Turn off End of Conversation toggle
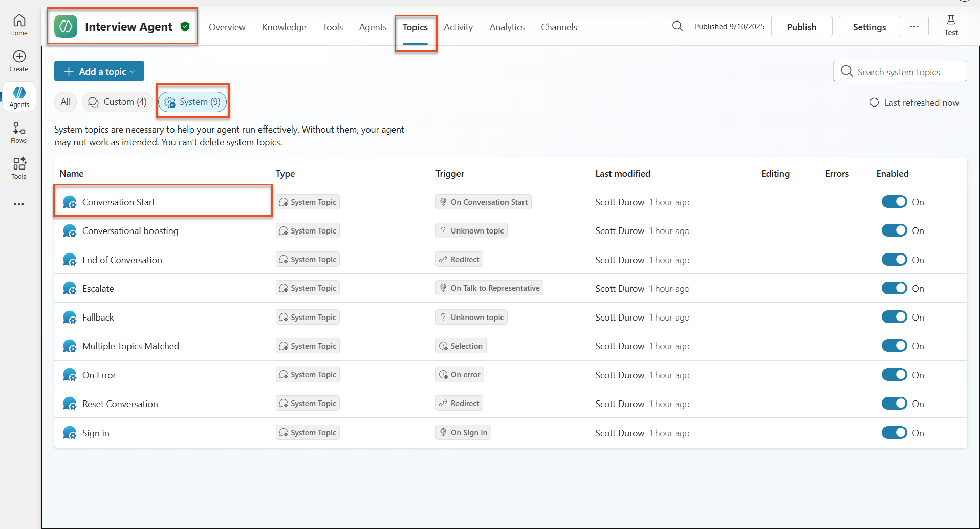Viewport: 980px width, 529px height. point(894,260)
